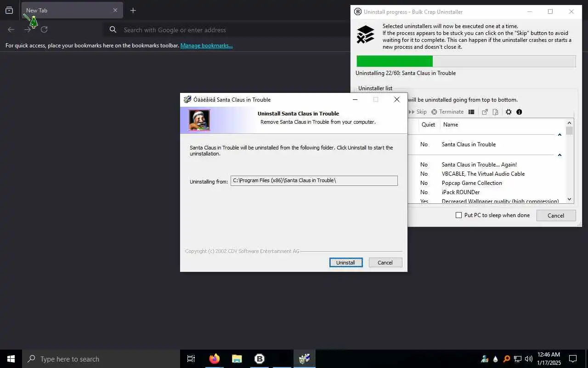Cancel the Santa Claus in Trouble uninstaller

click(385, 263)
